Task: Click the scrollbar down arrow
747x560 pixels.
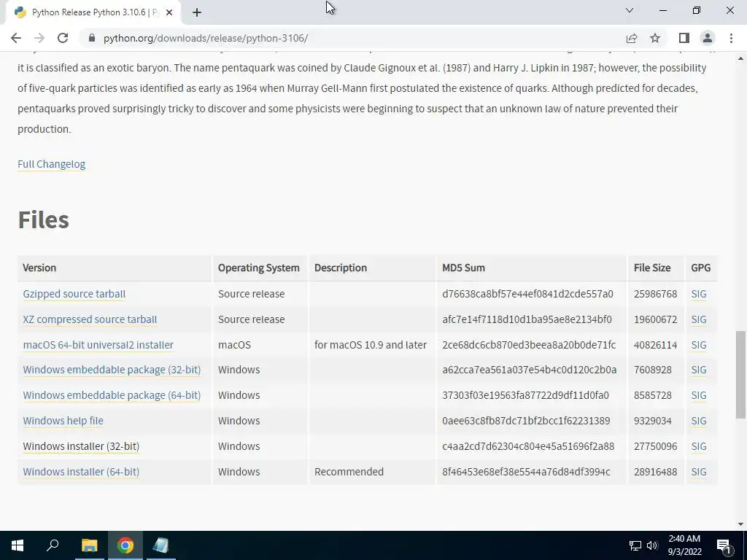Action: point(740,524)
